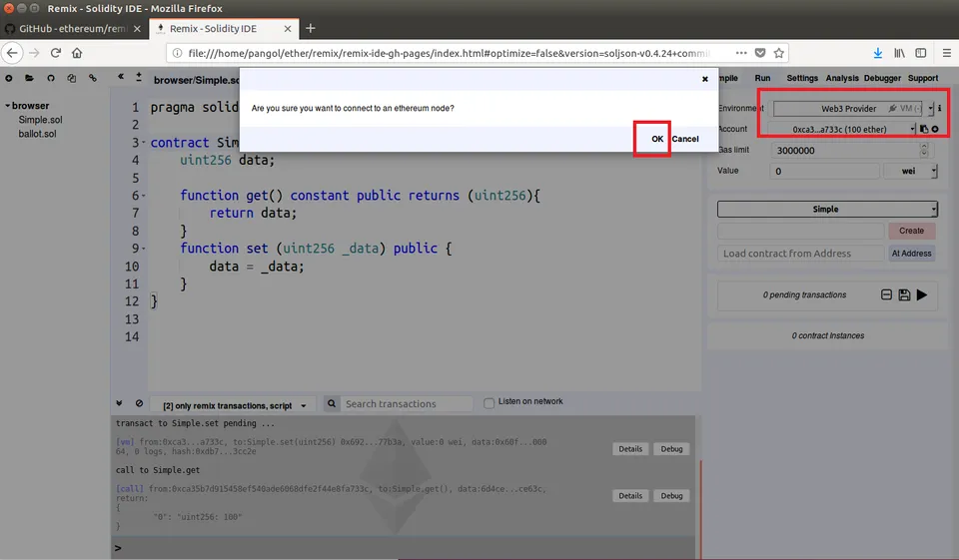Switch to the Settings tab
The width and height of the screenshot is (959, 560).
pyautogui.click(x=802, y=78)
